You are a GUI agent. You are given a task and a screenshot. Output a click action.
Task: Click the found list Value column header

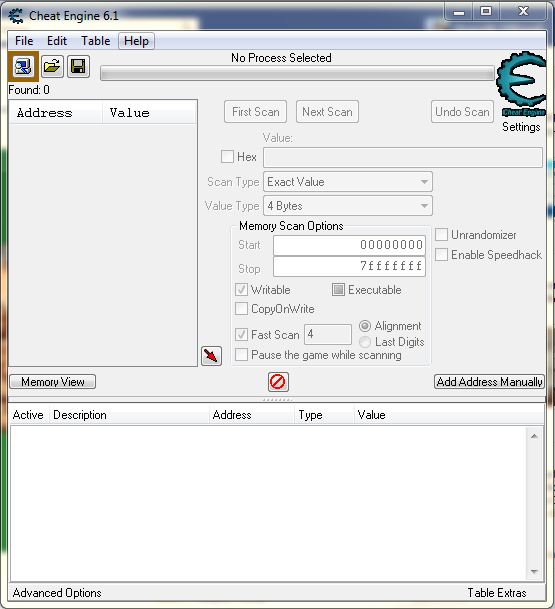(x=150, y=113)
